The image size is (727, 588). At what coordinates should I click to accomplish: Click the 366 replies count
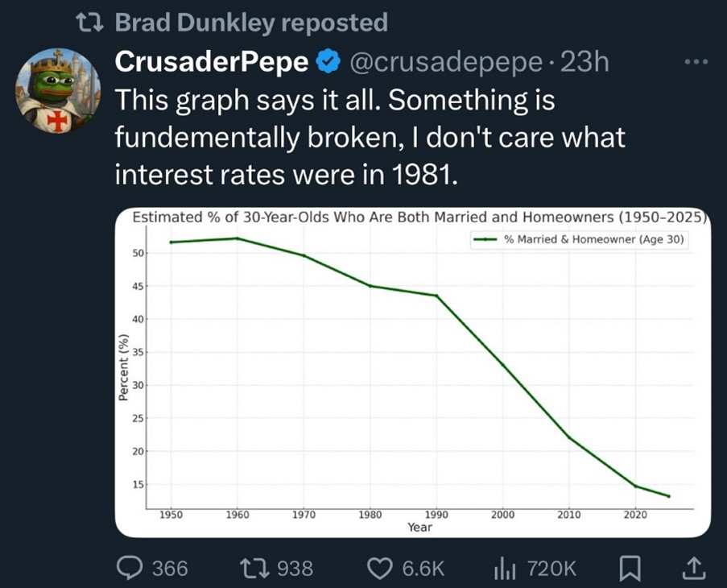[170, 569]
